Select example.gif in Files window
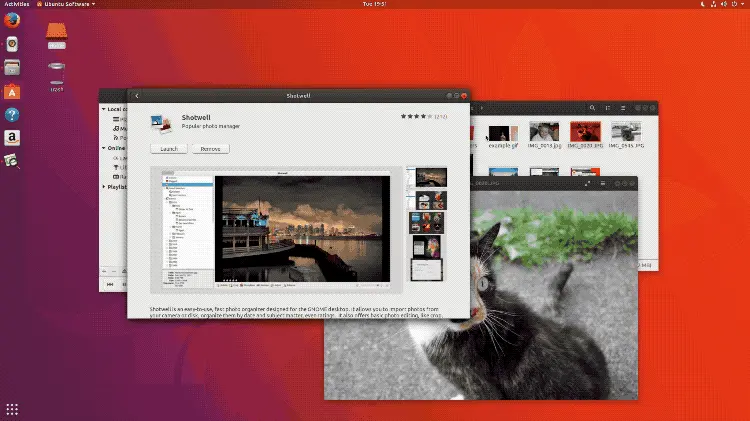Screen dimensions: 750x421 click(x=503, y=136)
